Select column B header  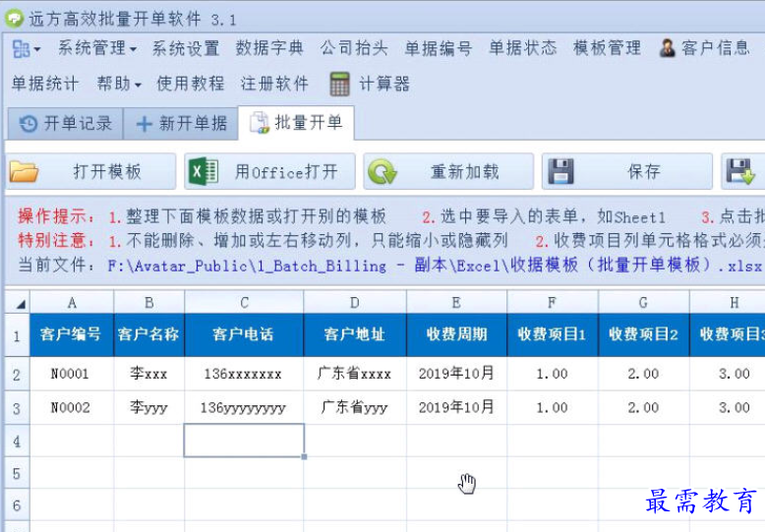click(149, 303)
